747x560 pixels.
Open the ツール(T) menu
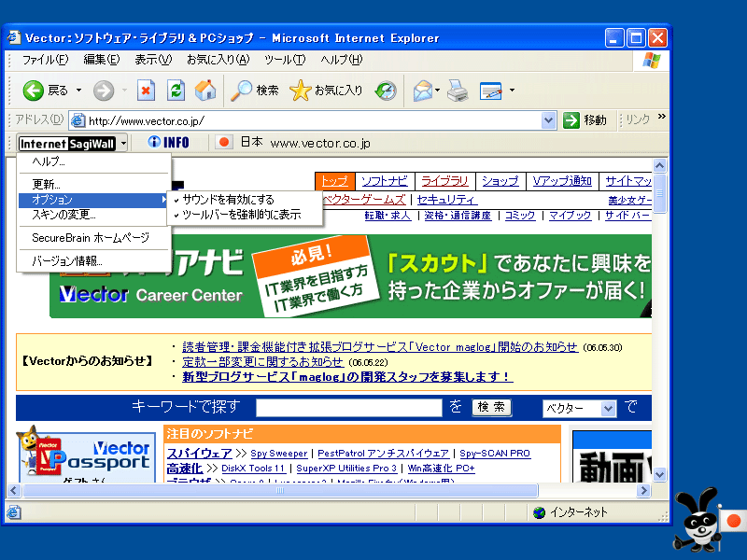point(285,60)
